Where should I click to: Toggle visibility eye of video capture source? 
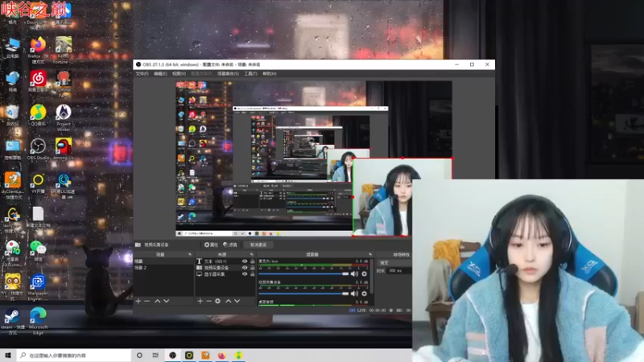tap(245, 268)
